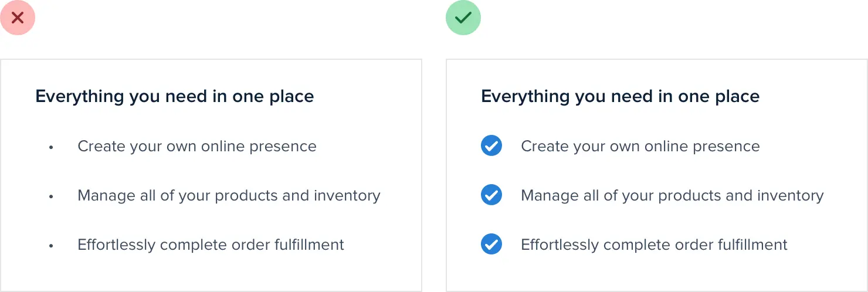The width and height of the screenshot is (868, 292).
Task: Click the bullet dot before left 'Create your own online presence'
Action: (x=52, y=148)
